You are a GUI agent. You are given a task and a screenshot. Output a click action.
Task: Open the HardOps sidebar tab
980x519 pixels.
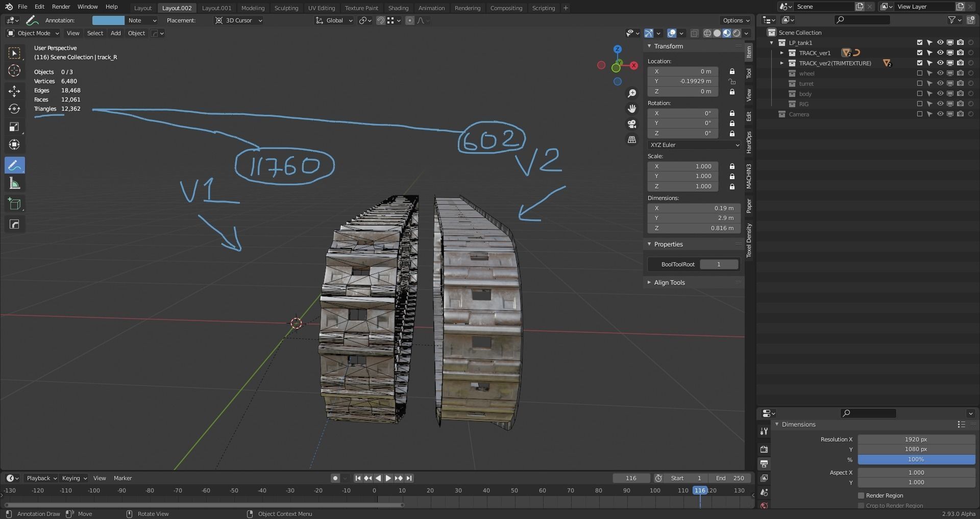pos(749,142)
